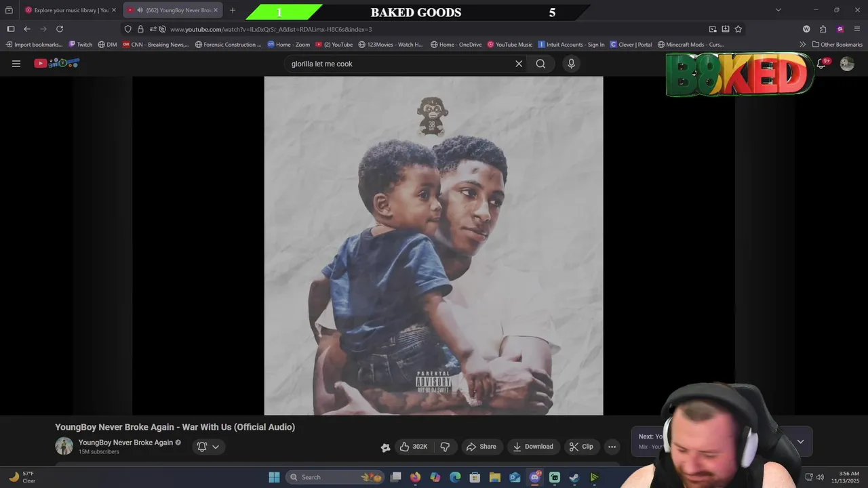Open Home - Zoom bookmark
The image size is (868, 488).
pos(288,45)
